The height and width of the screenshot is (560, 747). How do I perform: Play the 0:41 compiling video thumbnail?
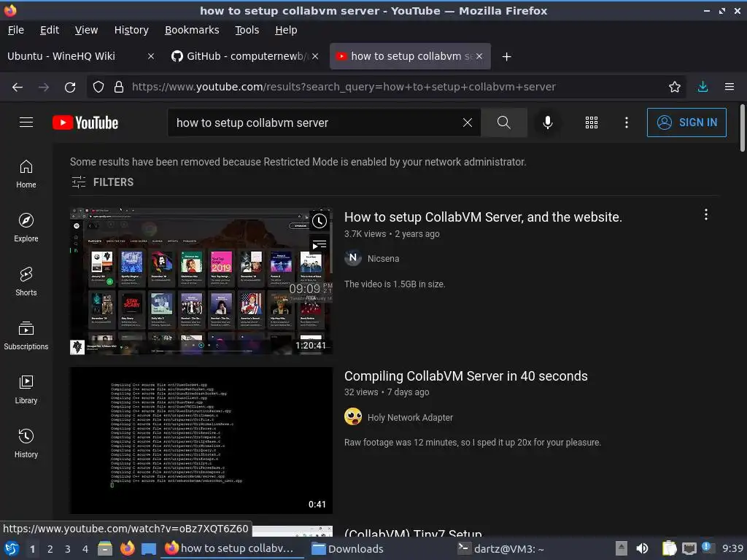[x=201, y=440]
